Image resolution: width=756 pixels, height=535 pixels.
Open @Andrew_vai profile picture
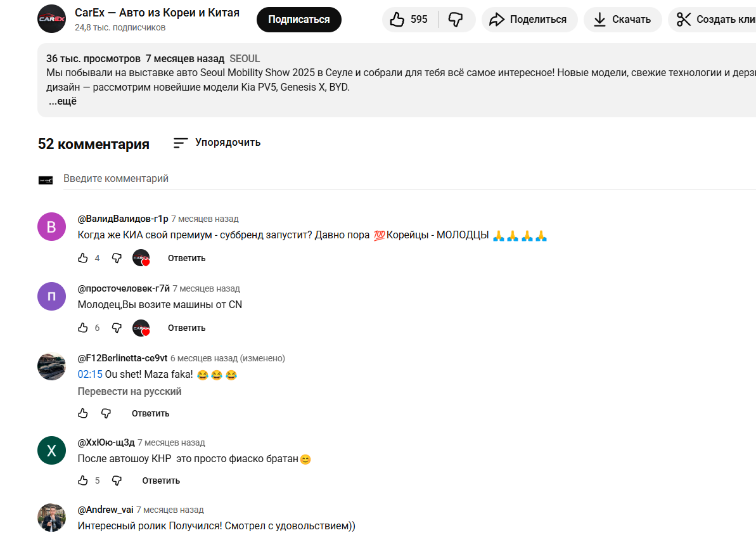tap(51, 517)
